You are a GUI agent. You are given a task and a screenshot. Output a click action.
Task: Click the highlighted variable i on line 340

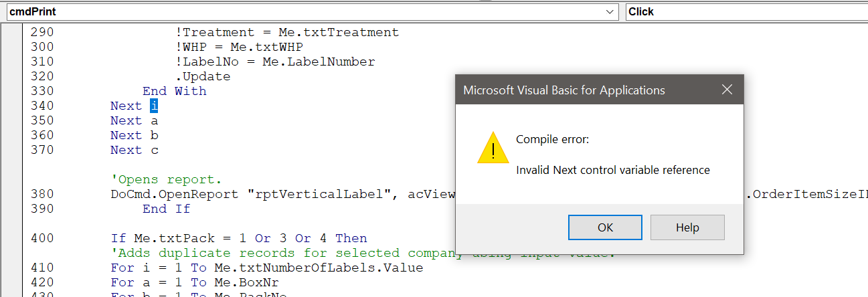pyautogui.click(x=153, y=106)
